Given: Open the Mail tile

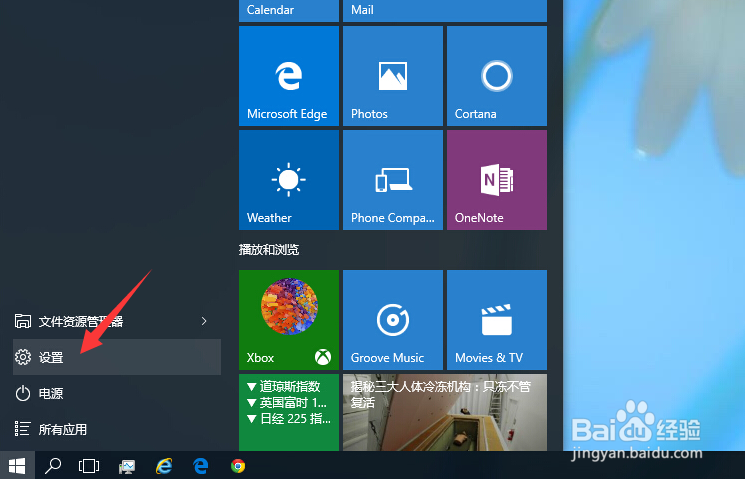Looking at the screenshot, I should pyautogui.click(x=445, y=10).
